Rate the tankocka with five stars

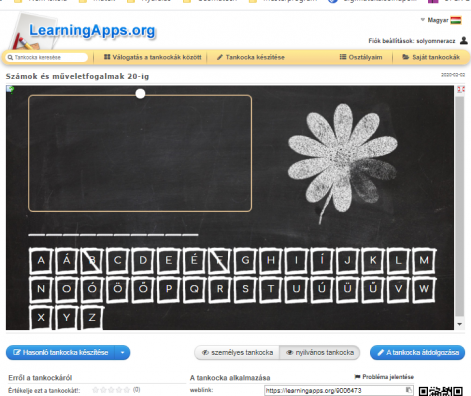[126, 390]
